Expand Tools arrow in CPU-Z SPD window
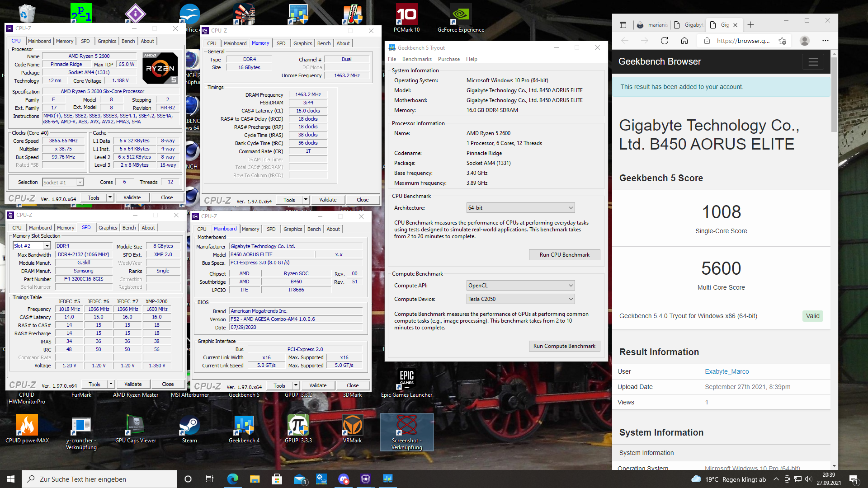The height and width of the screenshot is (488, 868). pyautogui.click(x=110, y=384)
